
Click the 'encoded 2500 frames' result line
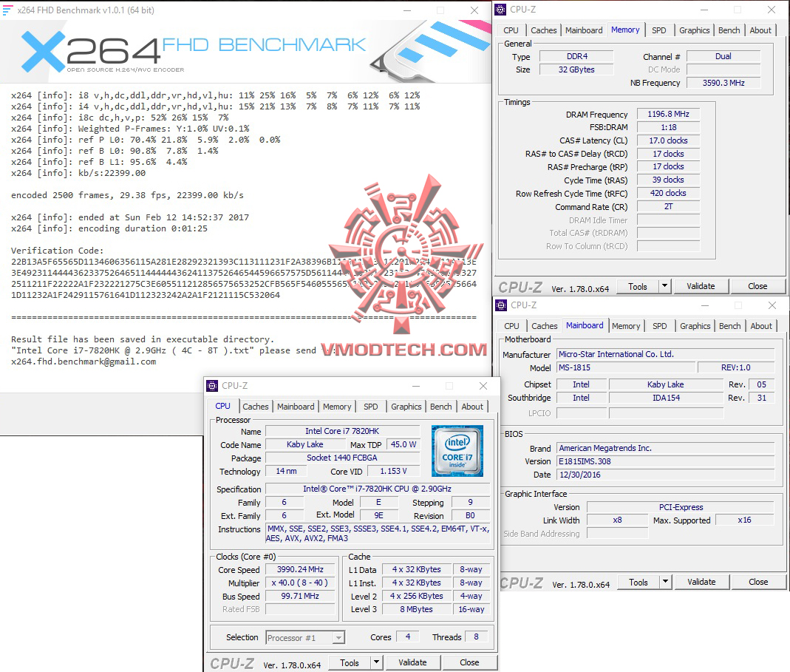pos(127,195)
